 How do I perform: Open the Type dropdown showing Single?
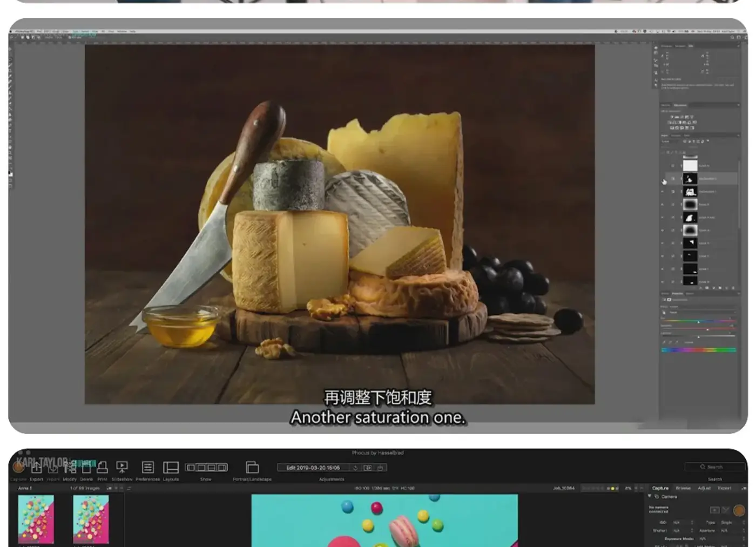click(732, 523)
